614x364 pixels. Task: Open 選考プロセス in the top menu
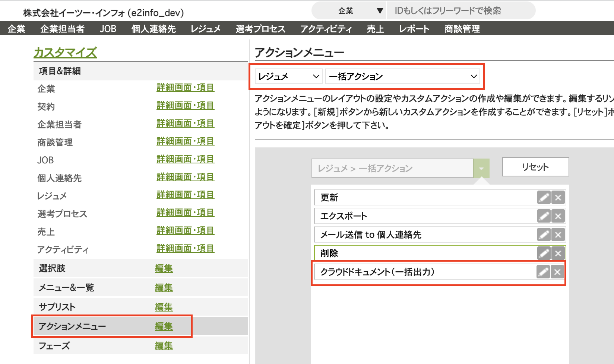(x=260, y=29)
